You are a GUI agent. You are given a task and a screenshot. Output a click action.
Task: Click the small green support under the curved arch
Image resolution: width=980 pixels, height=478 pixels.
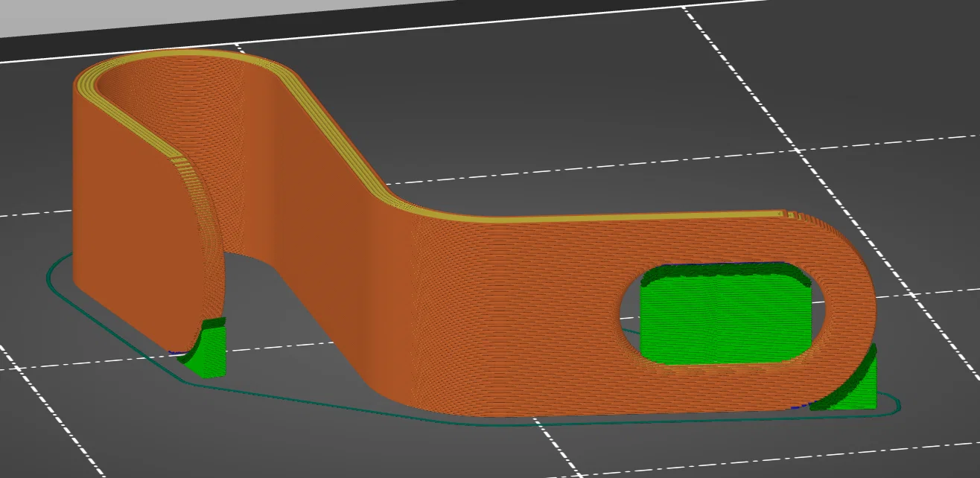pos(204,348)
